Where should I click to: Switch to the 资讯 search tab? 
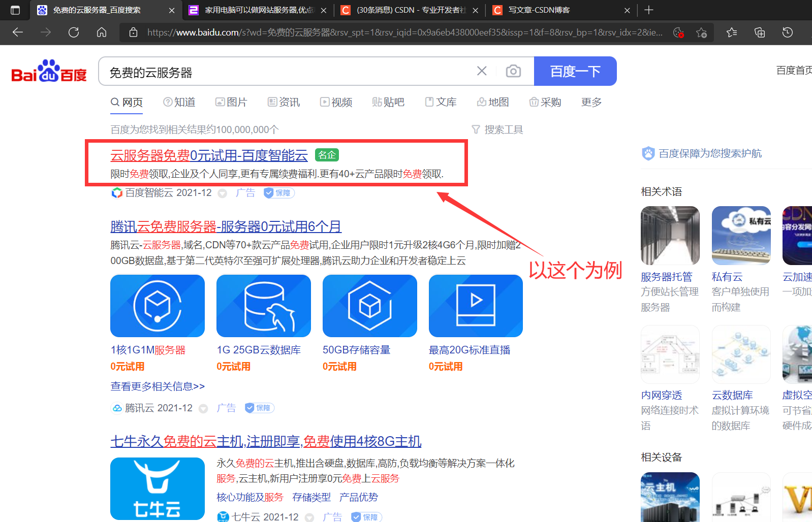(284, 102)
